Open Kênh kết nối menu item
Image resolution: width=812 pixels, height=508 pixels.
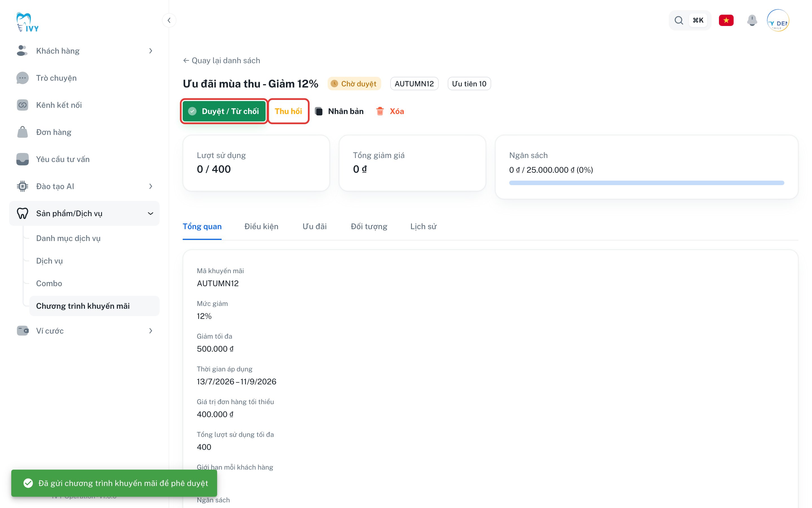point(84,105)
